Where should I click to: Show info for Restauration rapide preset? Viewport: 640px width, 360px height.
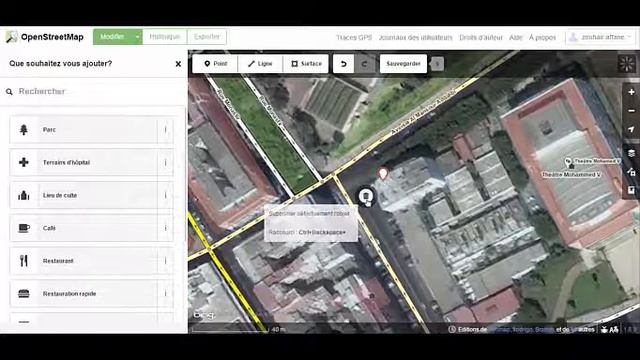[x=165, y=294]
